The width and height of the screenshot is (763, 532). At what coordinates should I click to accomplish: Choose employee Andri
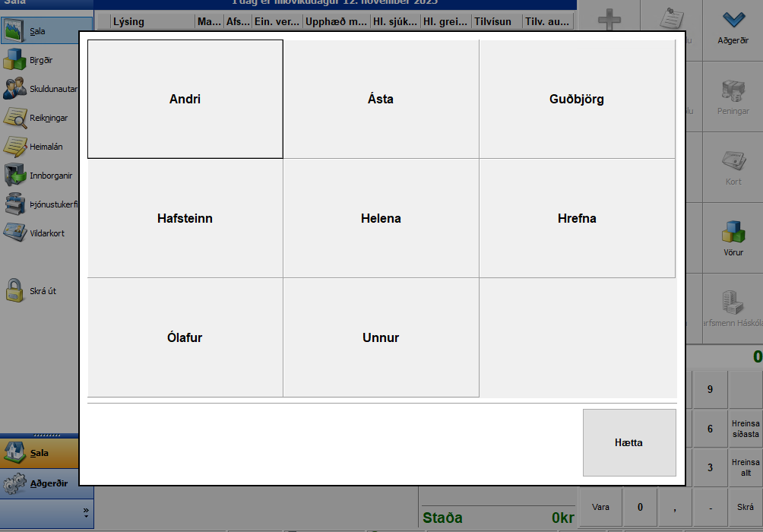(x=185, y=99)
